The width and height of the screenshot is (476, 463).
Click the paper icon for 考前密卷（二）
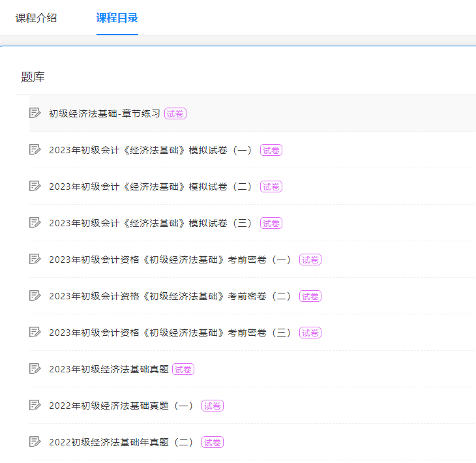point(35,295)
